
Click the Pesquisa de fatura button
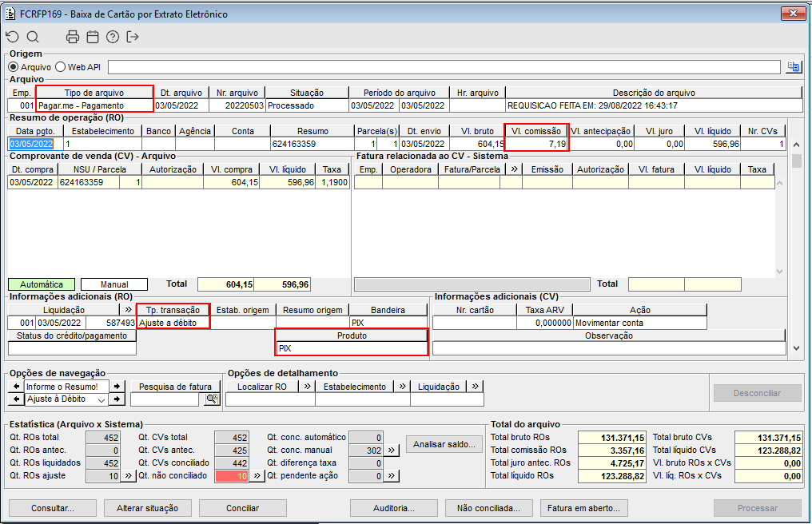click(x=175, y=387)
